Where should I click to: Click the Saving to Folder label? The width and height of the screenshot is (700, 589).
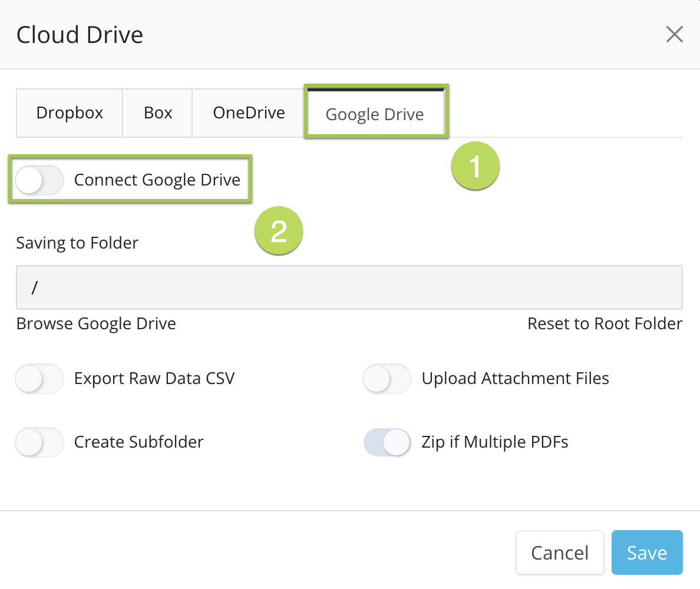click(77, 243)
